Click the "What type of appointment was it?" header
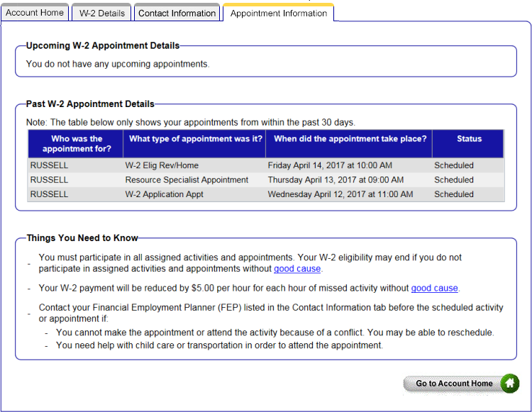Image resolution: width=532 pixels, height=412 pixels. [x=195, y=139]
